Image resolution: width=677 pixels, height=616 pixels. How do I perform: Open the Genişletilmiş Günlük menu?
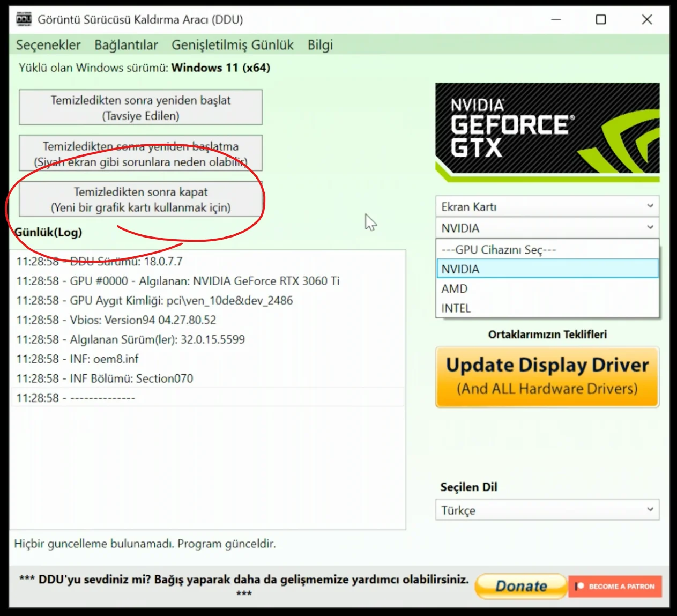click(x=233, y=45)
